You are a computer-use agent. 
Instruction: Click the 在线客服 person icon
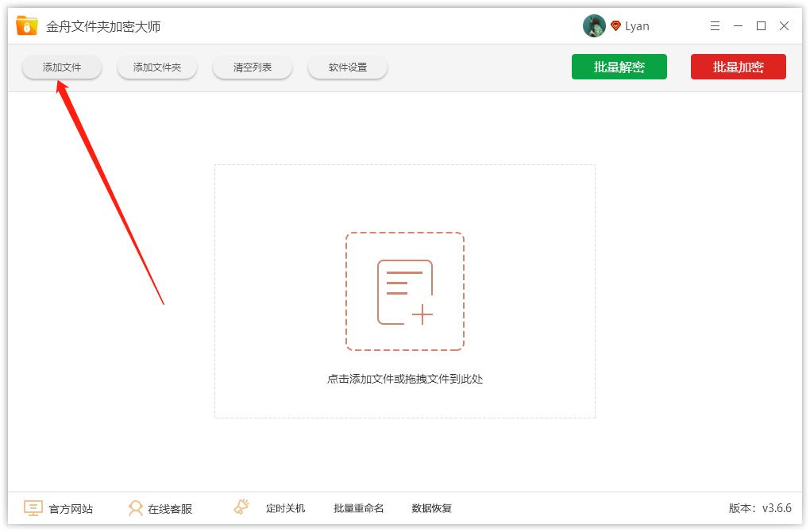coord(137,508)
